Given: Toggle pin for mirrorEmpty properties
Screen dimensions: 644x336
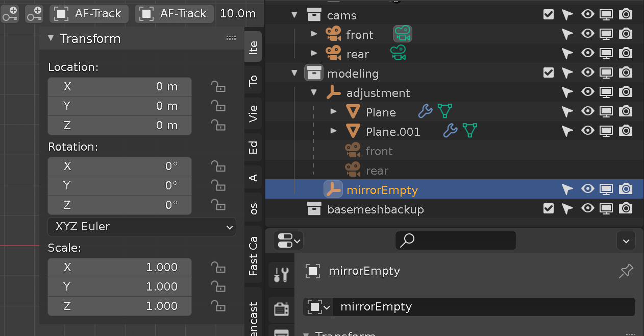Looking at the screenshot, I should [x=626, y=271].
